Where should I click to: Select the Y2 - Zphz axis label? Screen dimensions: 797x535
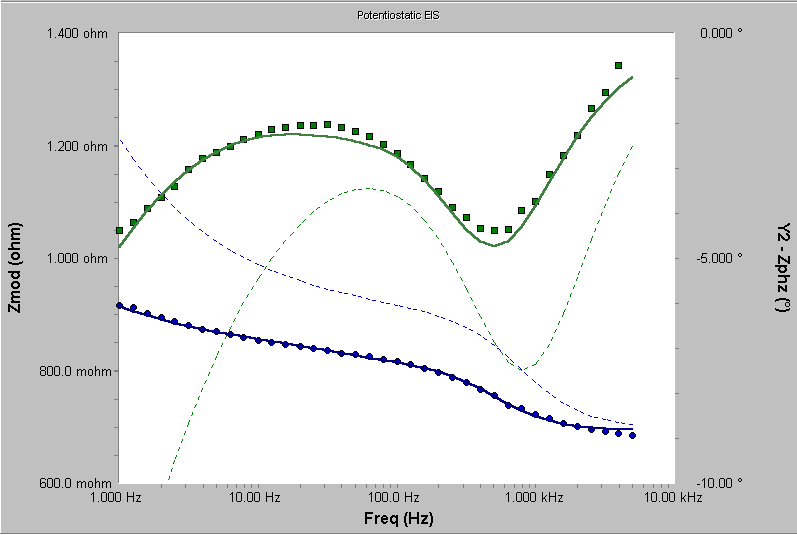coord(781,258)
